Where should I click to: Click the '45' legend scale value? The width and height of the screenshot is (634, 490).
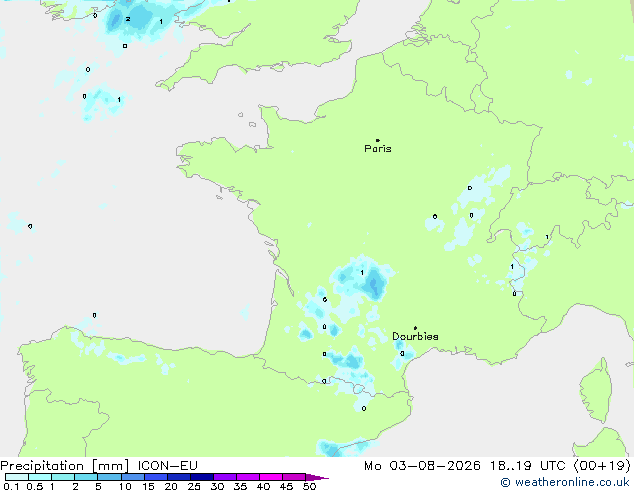[286, 486]
